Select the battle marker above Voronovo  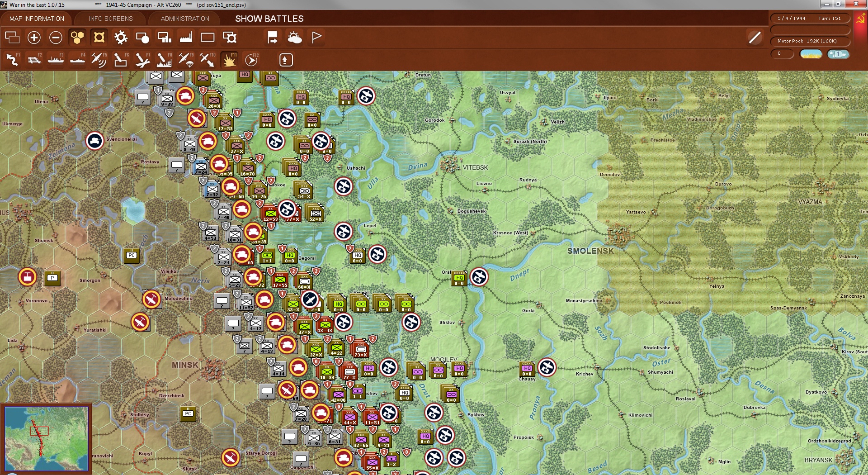[x=27, y=277]
